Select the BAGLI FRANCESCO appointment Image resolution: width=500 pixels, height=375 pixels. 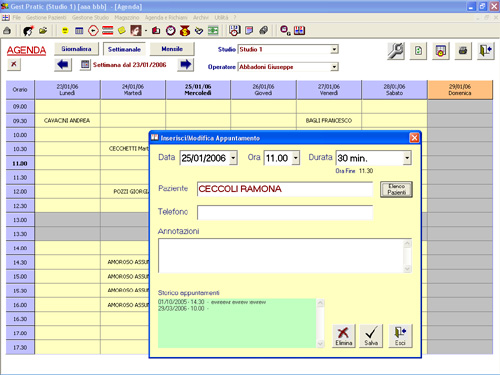(x=329, y=121)
